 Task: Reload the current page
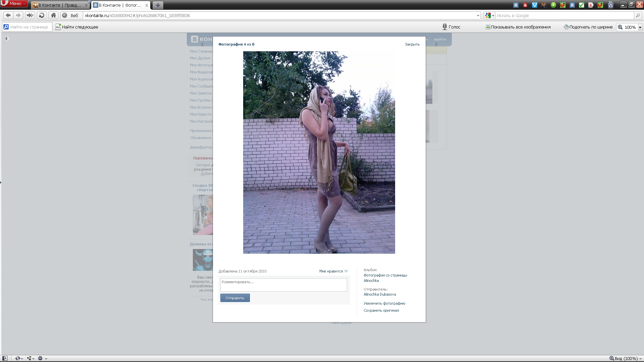pos(42,15)
